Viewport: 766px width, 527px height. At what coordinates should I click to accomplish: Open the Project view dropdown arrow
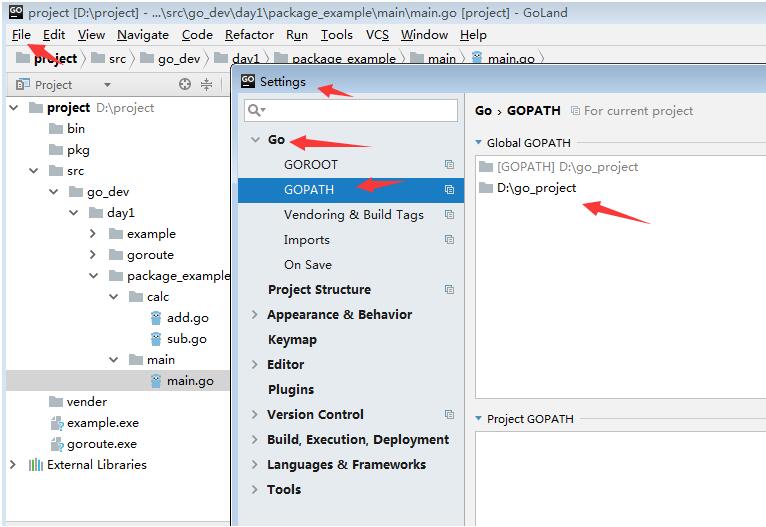pos(107,85)
